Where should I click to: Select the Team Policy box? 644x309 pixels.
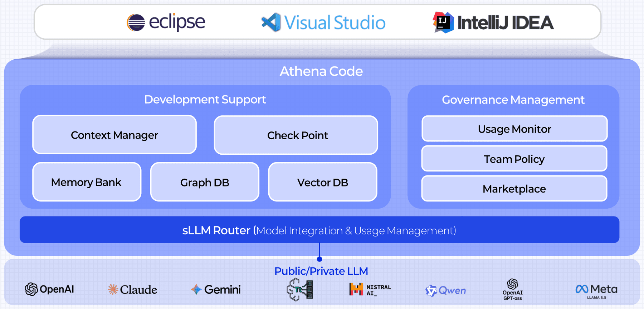(514, 159)
